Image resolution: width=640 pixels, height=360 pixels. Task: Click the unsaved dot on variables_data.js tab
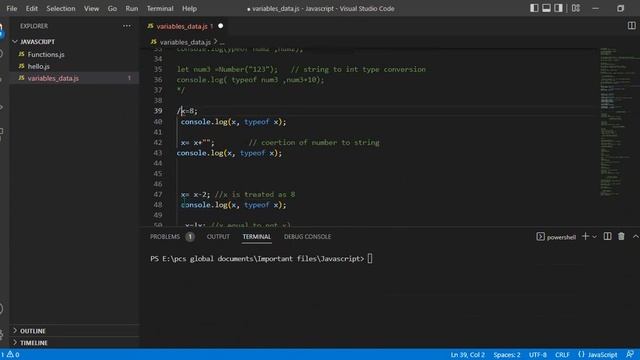pyautogui.click(x=220, y=26)
